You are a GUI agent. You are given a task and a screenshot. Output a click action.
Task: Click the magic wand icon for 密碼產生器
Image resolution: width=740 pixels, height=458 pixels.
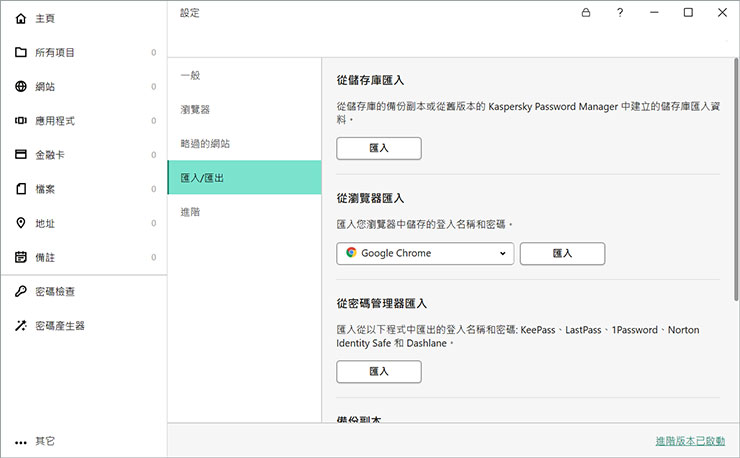[20, 325]
